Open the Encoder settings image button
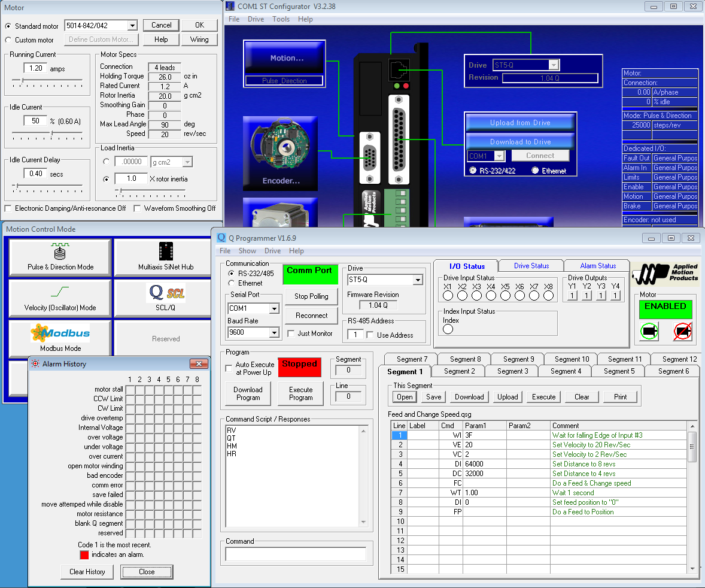 (x=281, y=153)
